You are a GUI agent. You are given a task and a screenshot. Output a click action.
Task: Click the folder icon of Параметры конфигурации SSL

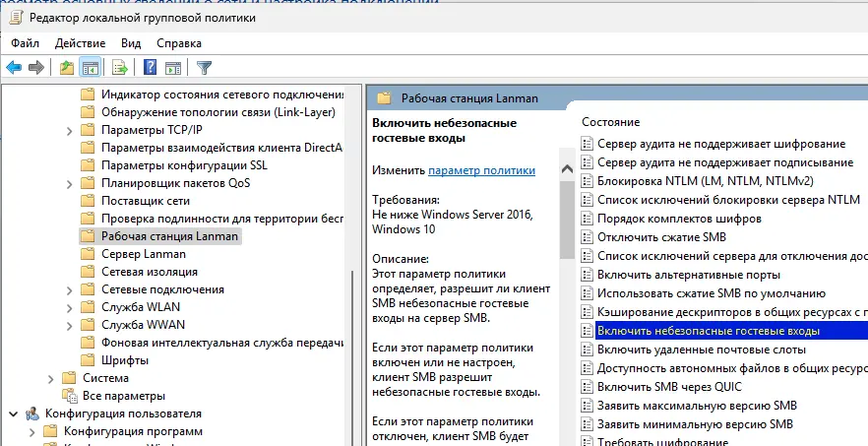[88, 165]
